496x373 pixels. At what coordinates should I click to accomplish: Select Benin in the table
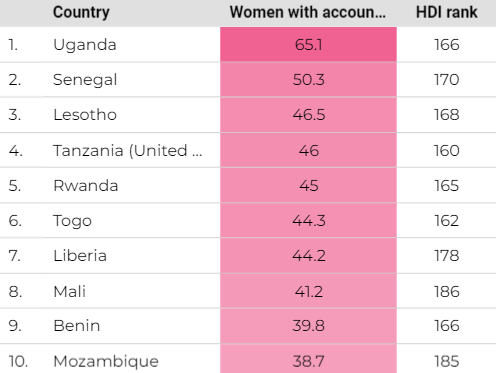77,326
